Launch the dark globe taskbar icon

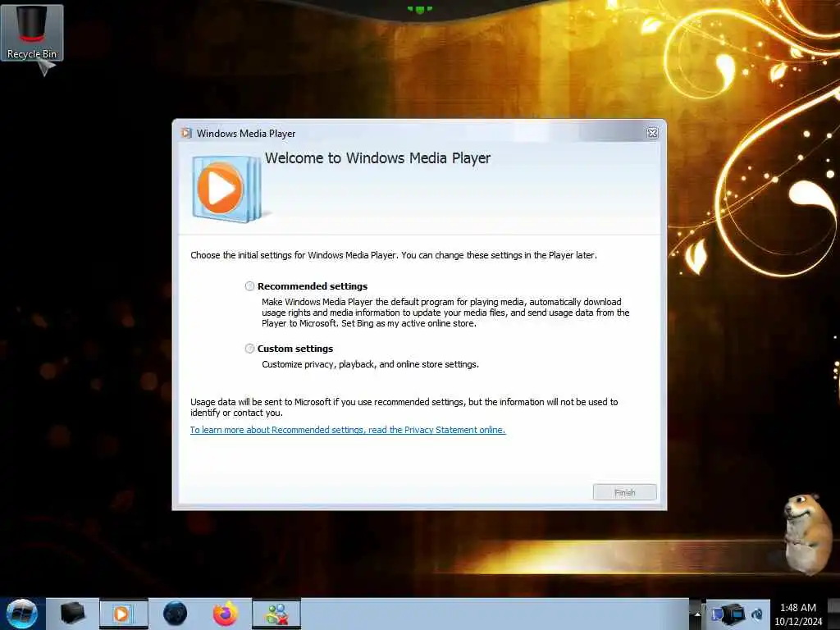pyautogui.click(x=175, y=614)
